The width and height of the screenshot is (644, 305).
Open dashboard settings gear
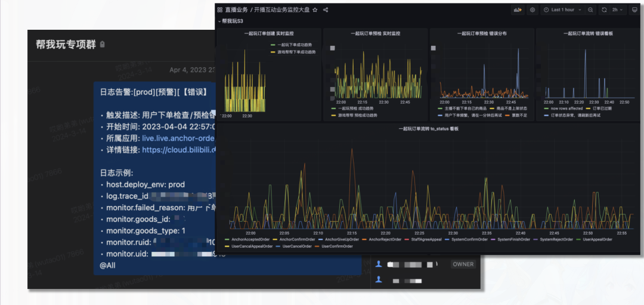pyautogui.click(x=532, y=10)
